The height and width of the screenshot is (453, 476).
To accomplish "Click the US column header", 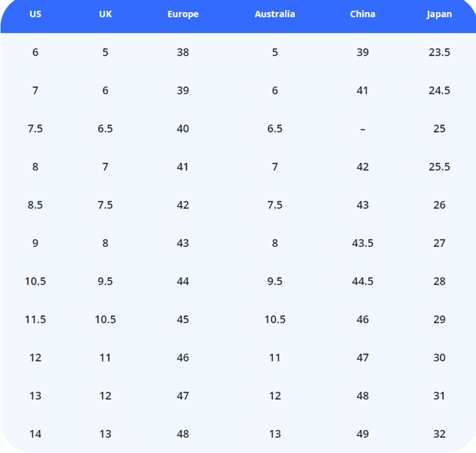I will [x=35, y=14].
